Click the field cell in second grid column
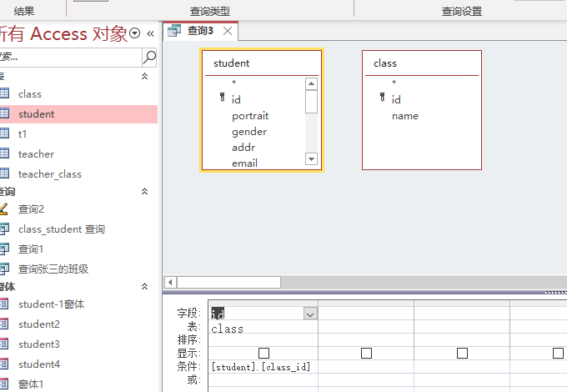The height and width of the screenshot is (392, 567). click(366, 313)
